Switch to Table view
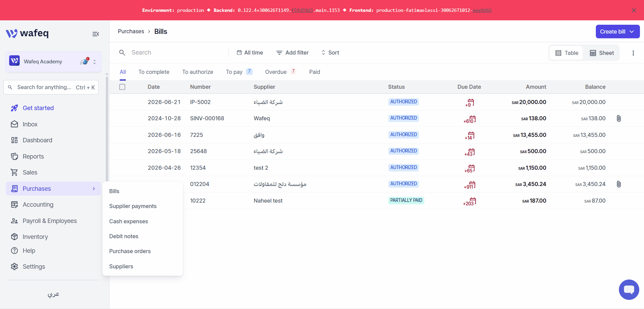644x309 pixels. click(x=566, y=53)
